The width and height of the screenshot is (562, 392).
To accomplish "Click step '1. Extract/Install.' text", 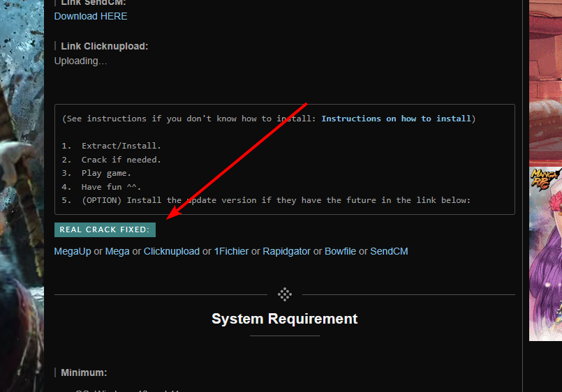I will 112,146.
